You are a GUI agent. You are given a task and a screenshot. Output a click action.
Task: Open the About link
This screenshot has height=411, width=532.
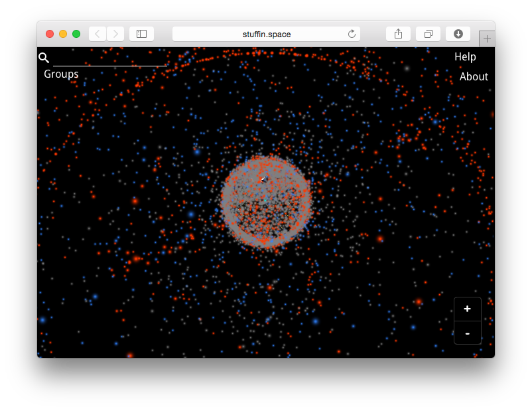474,77
